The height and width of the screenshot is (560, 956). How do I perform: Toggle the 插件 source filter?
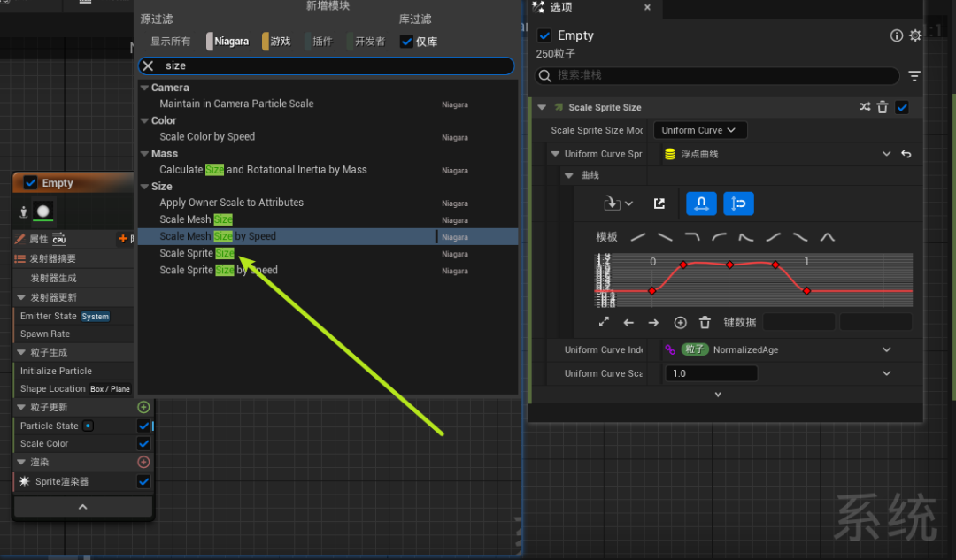(320, 42)
